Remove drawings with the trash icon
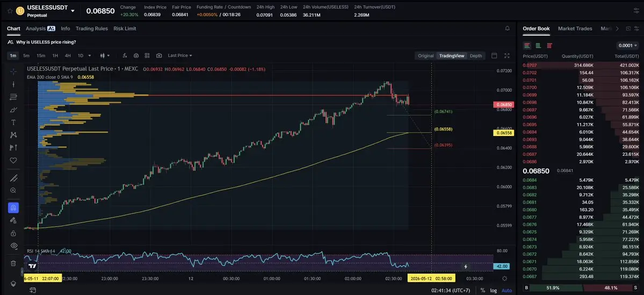Screen dimensions: 644x295 [x=13, y=263]
